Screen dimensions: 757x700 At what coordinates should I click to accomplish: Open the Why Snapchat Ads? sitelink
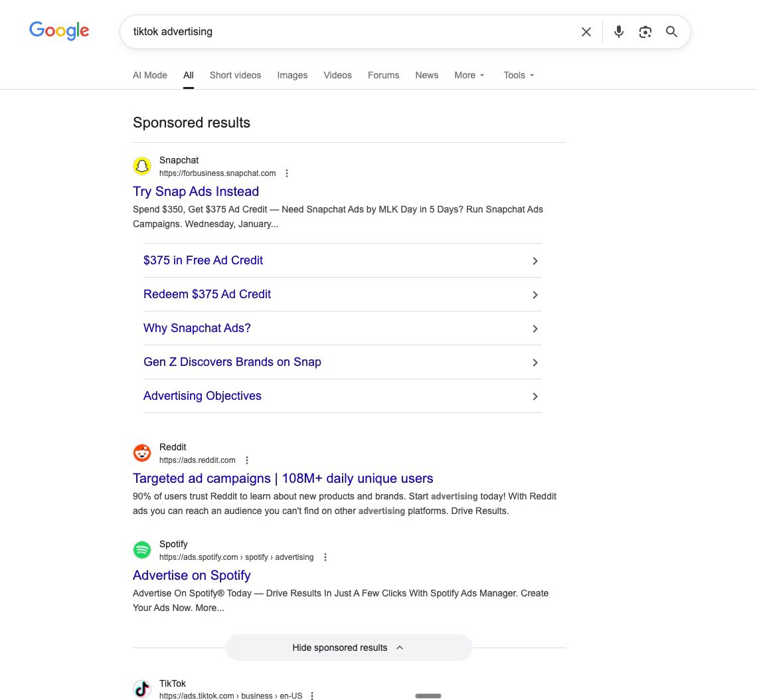(197, 328)
